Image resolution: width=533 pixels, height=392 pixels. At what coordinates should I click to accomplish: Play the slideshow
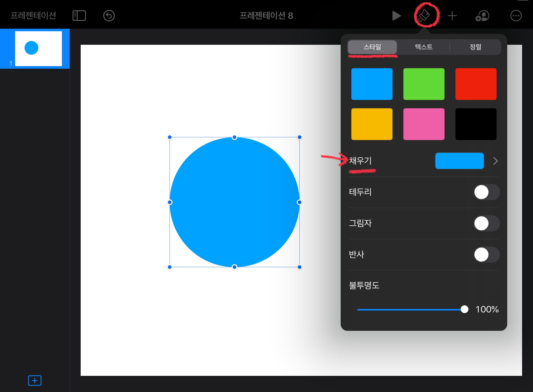coord(396,16)
